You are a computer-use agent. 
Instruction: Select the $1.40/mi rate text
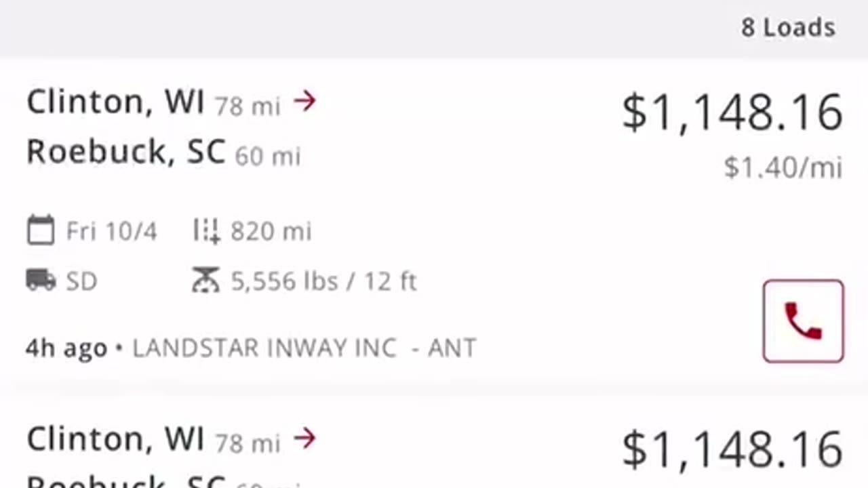[783, 167]
